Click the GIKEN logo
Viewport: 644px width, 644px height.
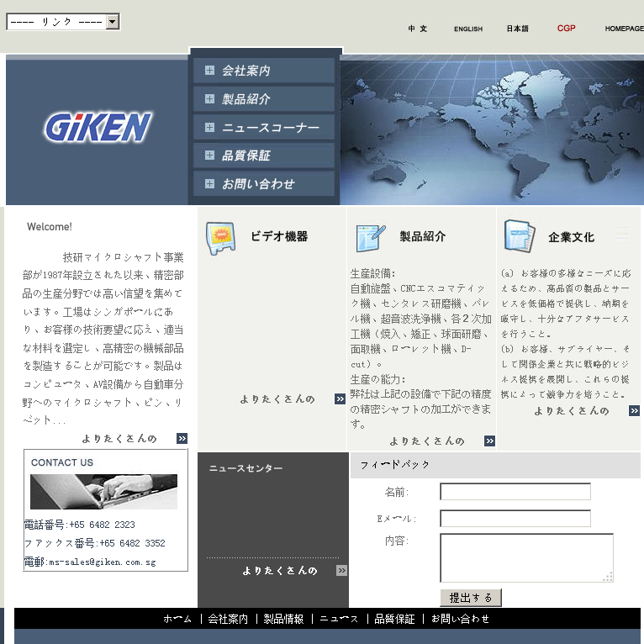click(98, 127)
